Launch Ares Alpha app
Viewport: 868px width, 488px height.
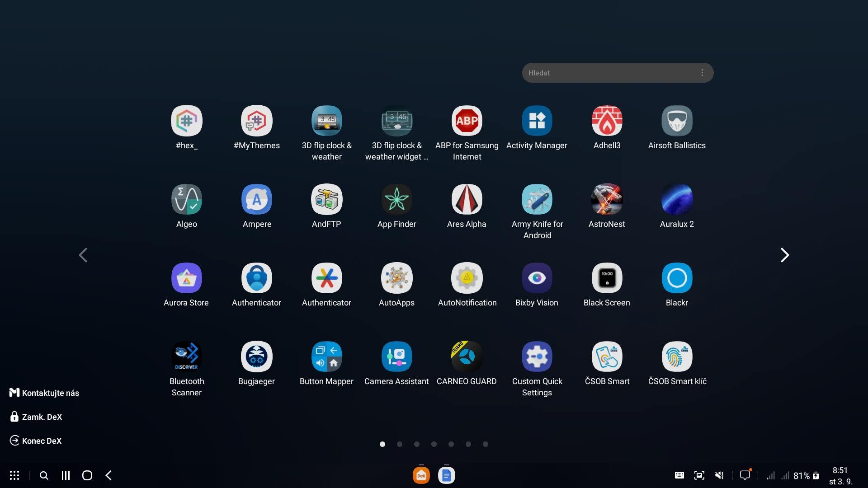tap(467, 199)
